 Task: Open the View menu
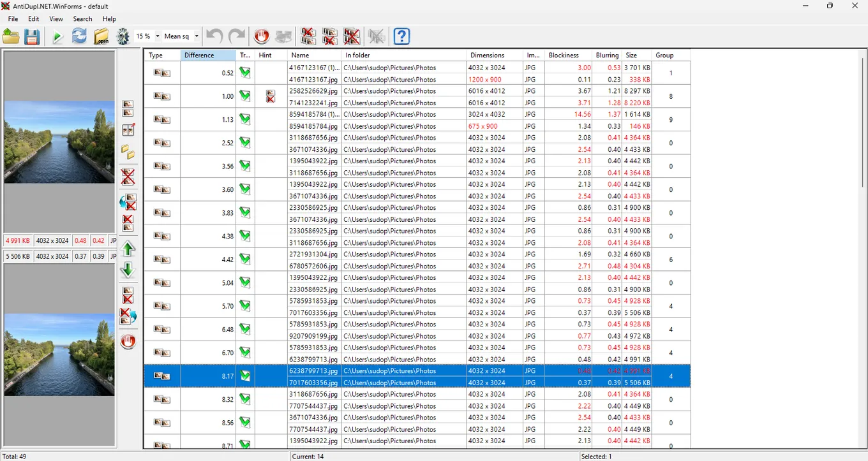pos(56,19)
